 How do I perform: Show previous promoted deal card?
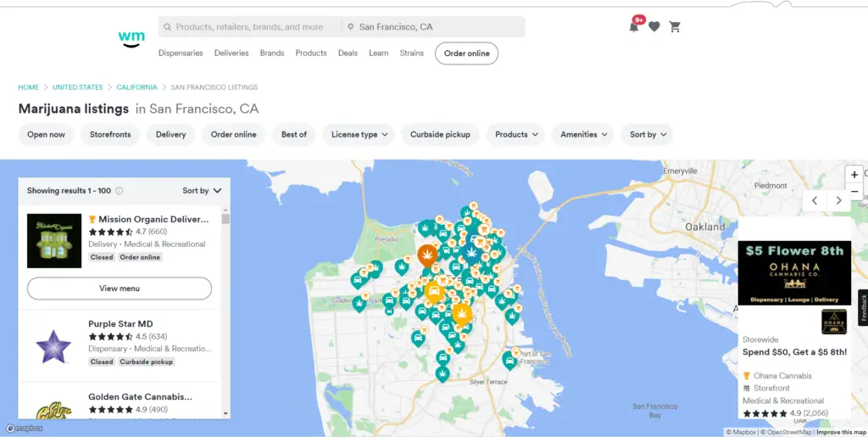pos(815,200)
